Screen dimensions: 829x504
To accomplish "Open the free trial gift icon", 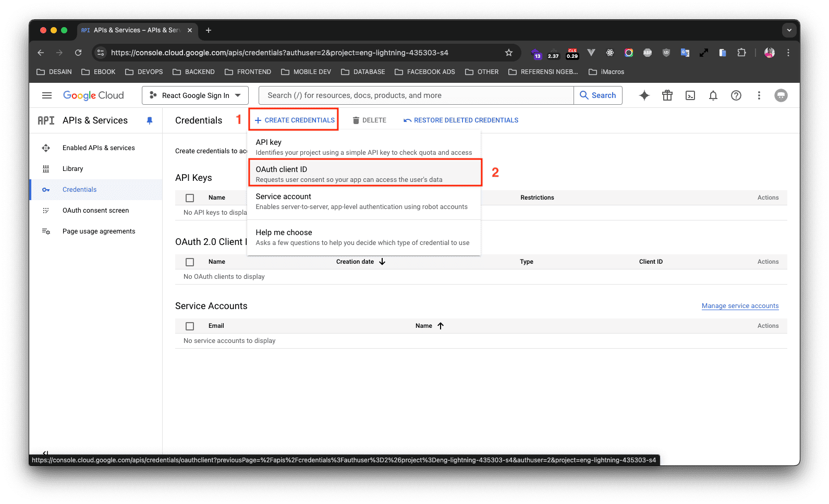I will 667,95.
